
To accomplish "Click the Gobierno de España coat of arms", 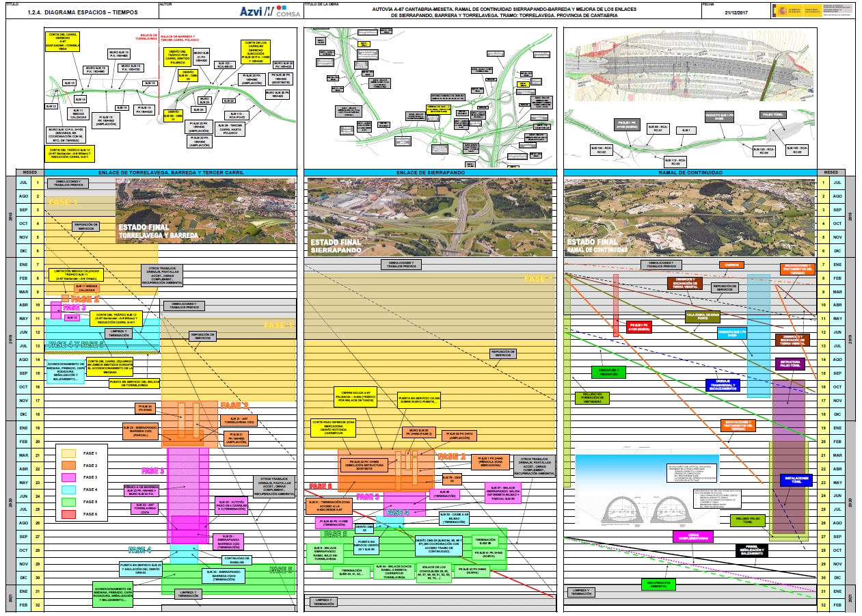I will point(781,10).
